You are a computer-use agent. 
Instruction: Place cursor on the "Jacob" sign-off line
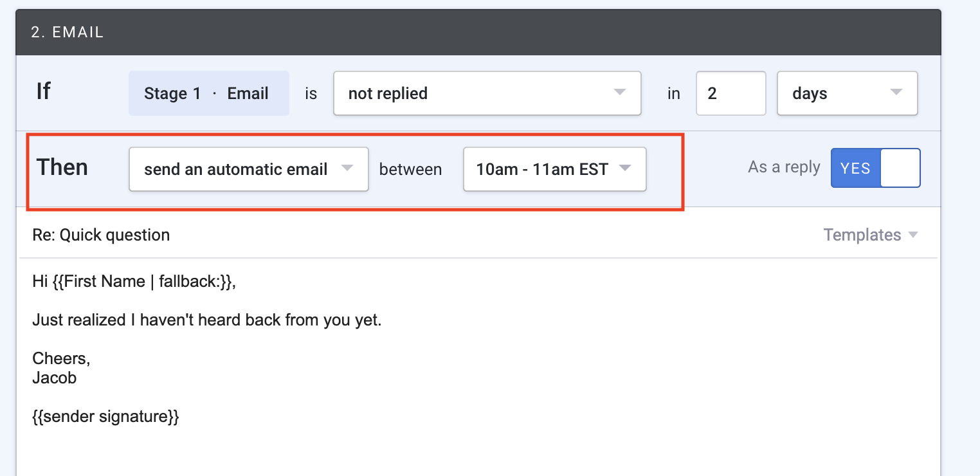coord(55,378)
